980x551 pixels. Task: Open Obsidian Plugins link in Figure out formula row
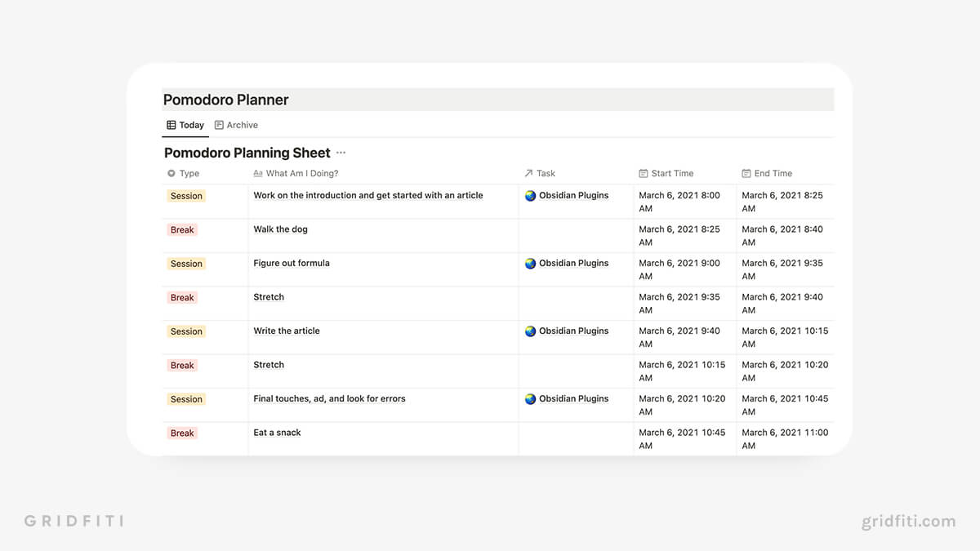point(573,264)
